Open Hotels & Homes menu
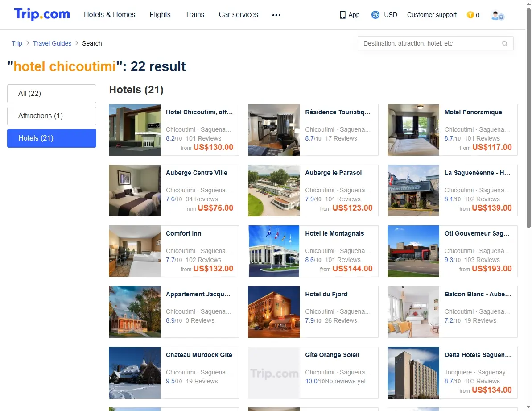Viewport: 532px width, 411px height. [109, 15]
